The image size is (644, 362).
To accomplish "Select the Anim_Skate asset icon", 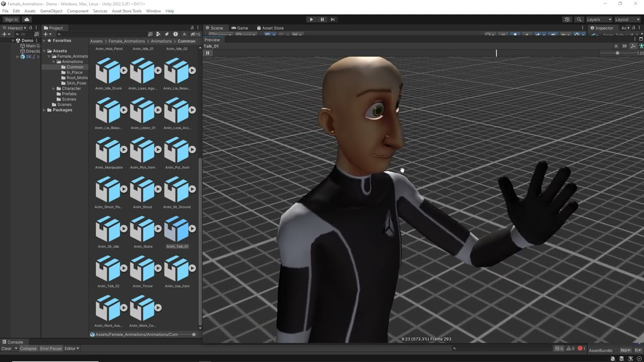I will tap(142, 229).
